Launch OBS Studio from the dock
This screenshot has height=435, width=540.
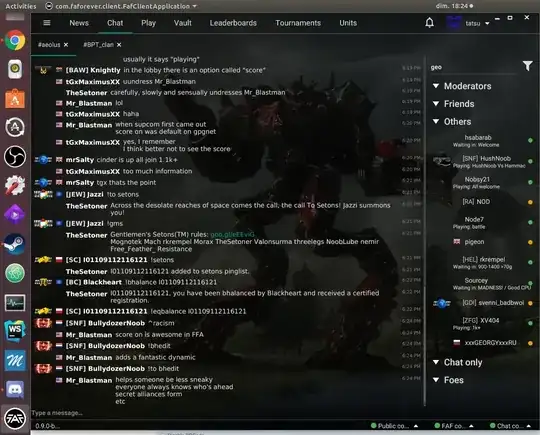click(15, 157)
